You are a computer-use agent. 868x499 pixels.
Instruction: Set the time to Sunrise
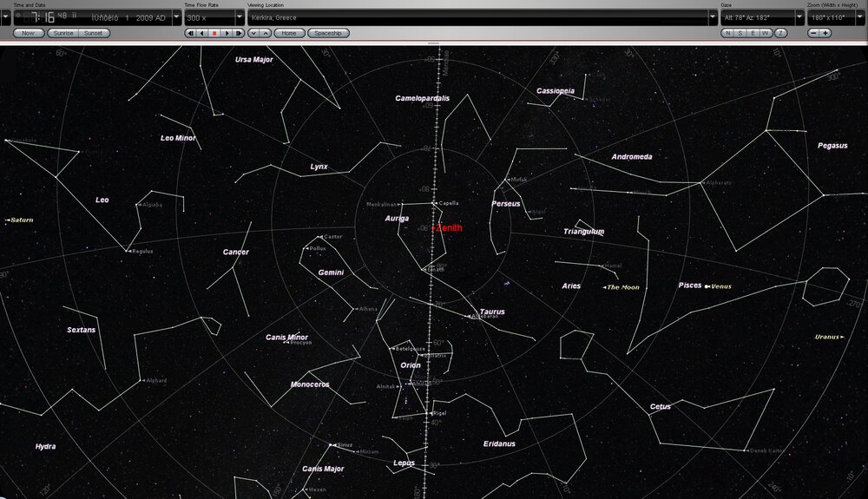(x=62, y=33)
